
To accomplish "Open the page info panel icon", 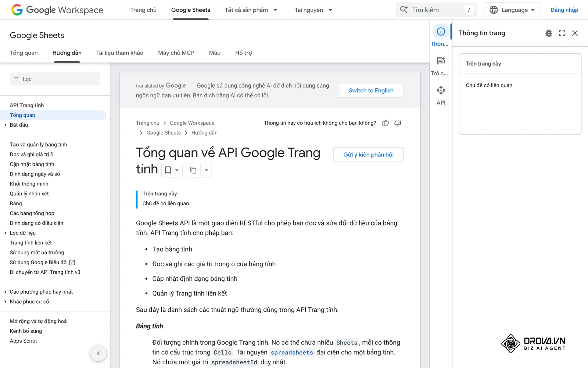I will coord(441,32).
